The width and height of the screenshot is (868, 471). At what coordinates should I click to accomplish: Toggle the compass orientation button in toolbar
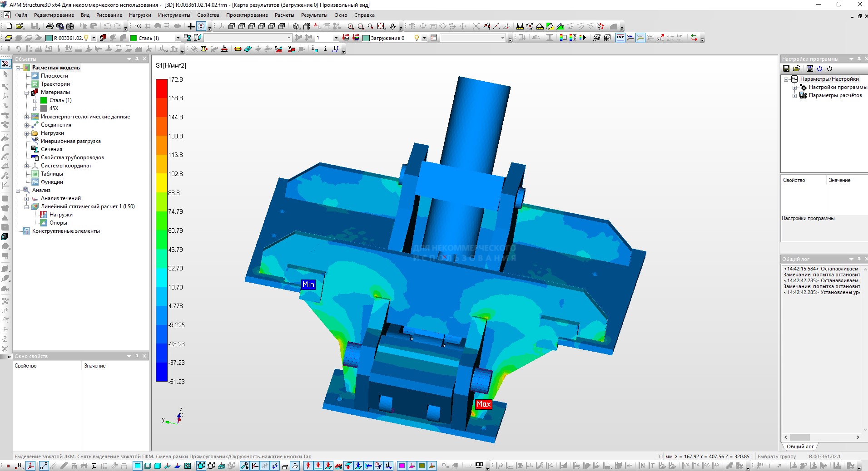pyautogui.click(x=201, y=26)
